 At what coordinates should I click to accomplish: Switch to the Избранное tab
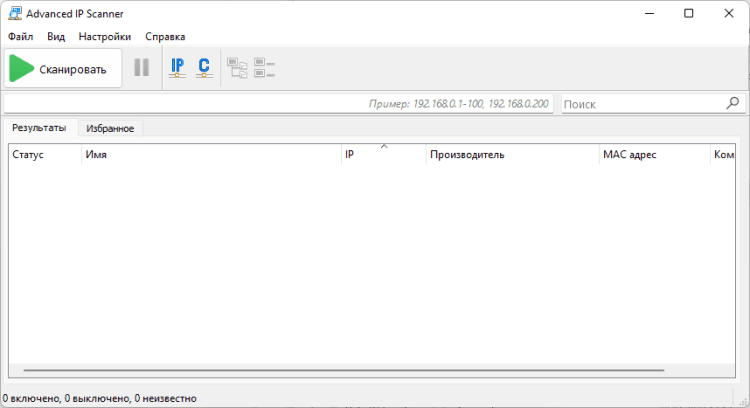[x=110, y=128]
